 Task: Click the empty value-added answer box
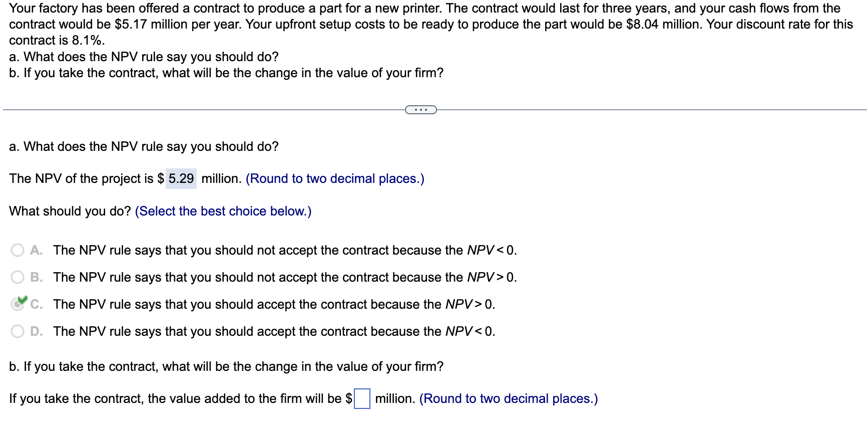[362, 398]
